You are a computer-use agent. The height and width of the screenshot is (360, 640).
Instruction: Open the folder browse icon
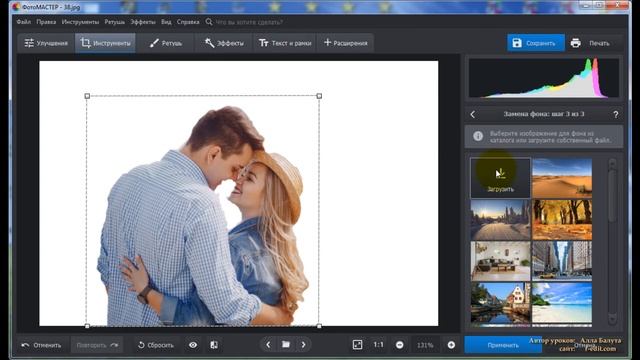(x=286, y=345)
